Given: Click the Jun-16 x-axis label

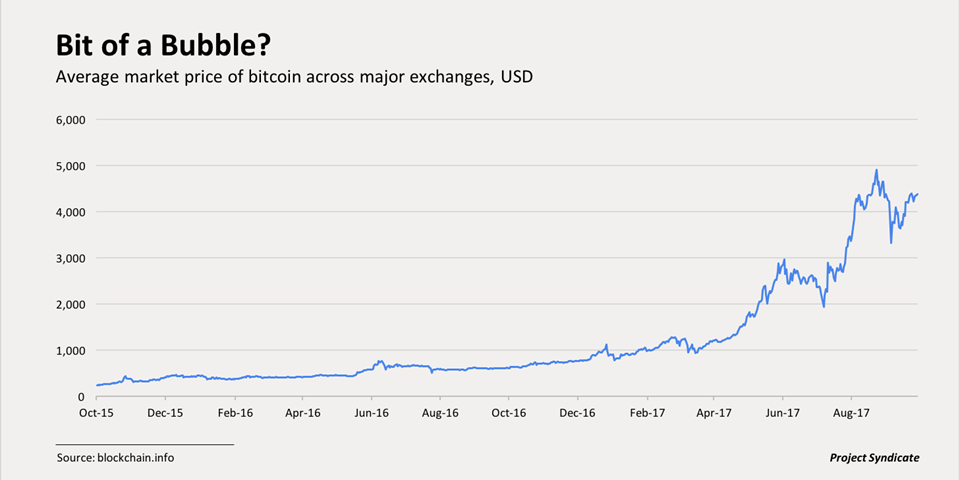Looking at the screenshot, I should 372,413.
